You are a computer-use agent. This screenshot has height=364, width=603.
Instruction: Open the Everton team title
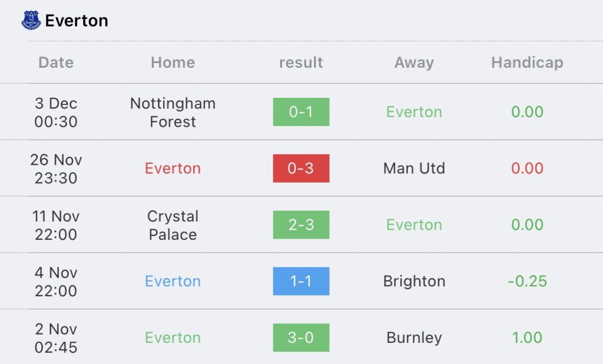pos(77,21)
